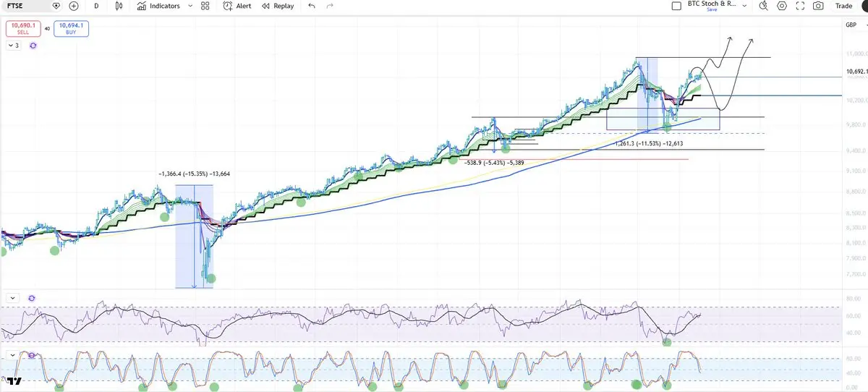Take a chart snapshot with the camera icon
This screenshot has height=392, width=868.
tap(818, 6)
